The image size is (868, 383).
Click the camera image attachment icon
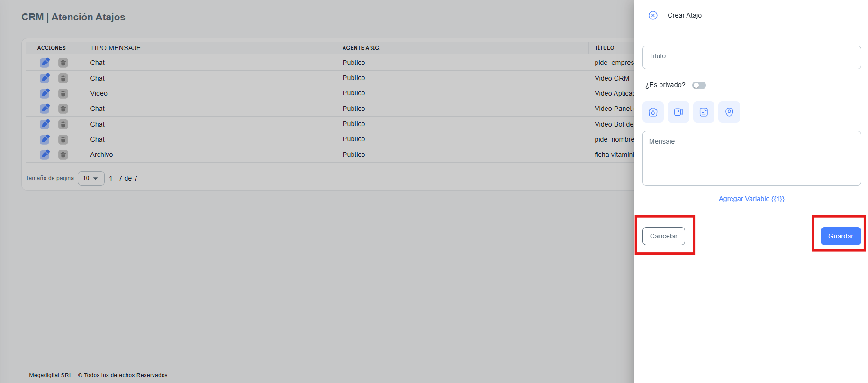653,112
